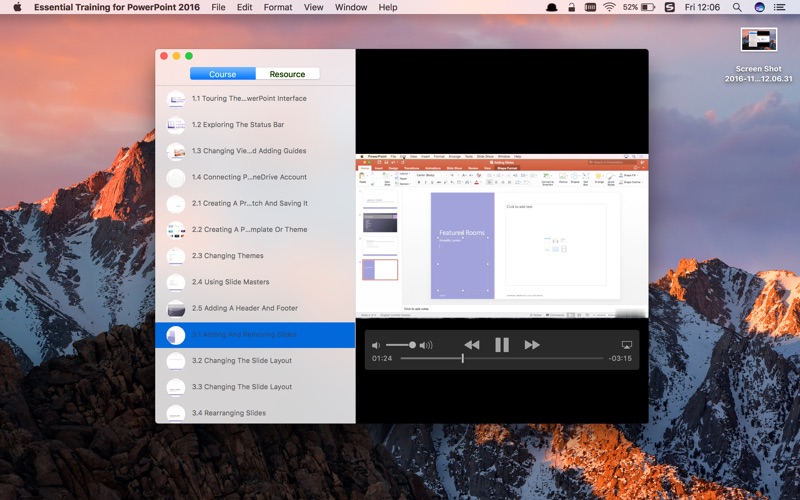Set full volume with loud speaker icon
The image size is (800, 500).
click(x=426, y=345)
